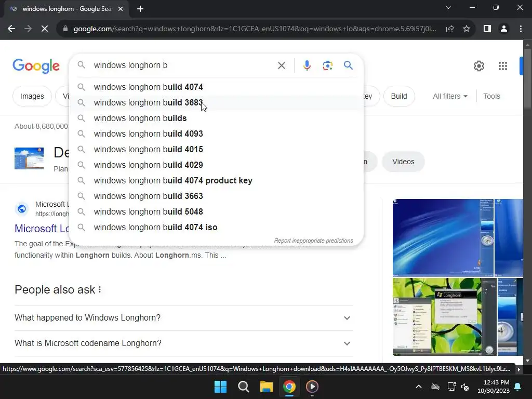532x399 pixels.
Task: Select suggestion build 4074 product key
Action: [x=216, y=180]
